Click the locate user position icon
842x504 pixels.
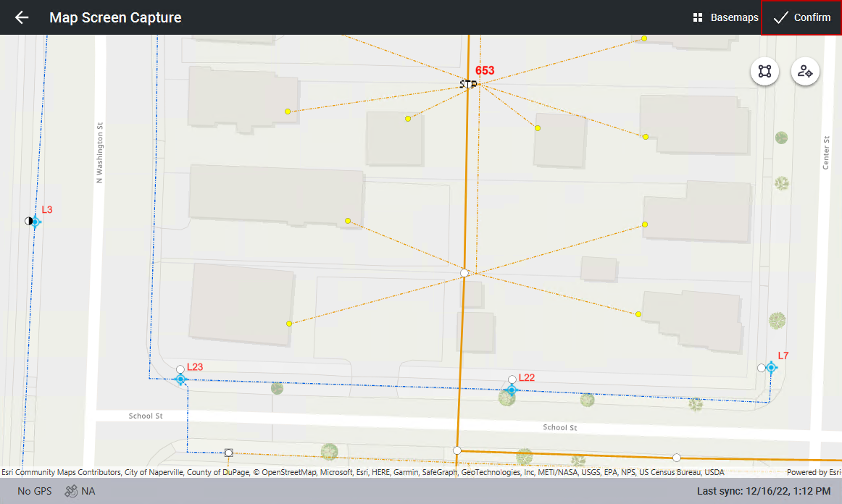coord(804,71)
